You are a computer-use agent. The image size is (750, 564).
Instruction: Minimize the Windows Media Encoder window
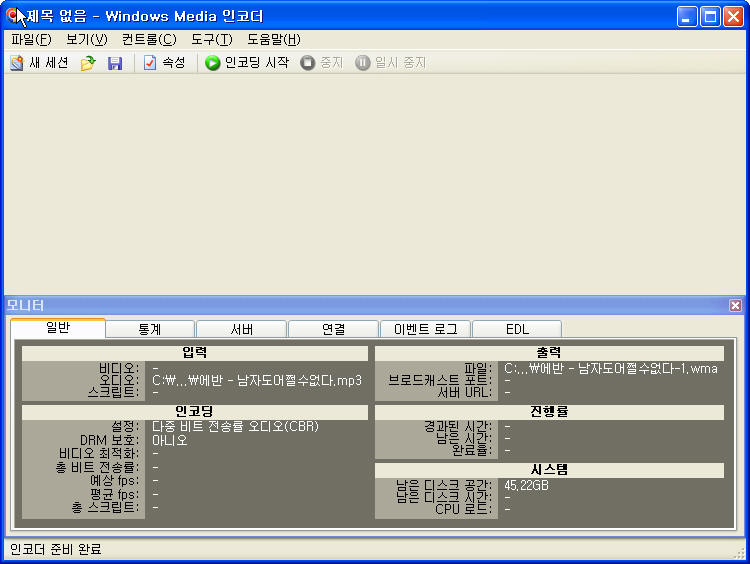tap(687, 17)
